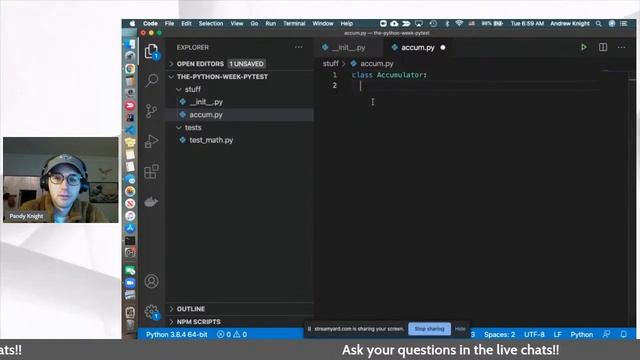This screenshot has width=640, height=360.
Task: Open the Code application menu
Action: click(x=150, y=24)
